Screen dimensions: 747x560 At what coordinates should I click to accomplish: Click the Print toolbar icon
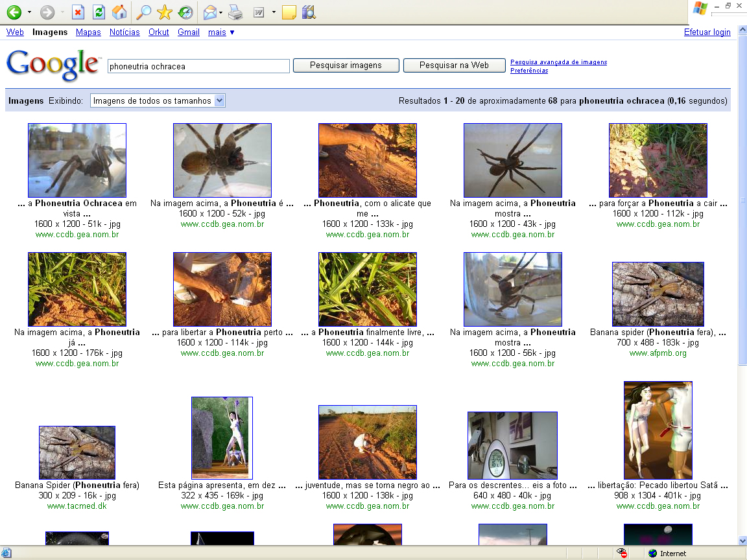click(236, 12)
